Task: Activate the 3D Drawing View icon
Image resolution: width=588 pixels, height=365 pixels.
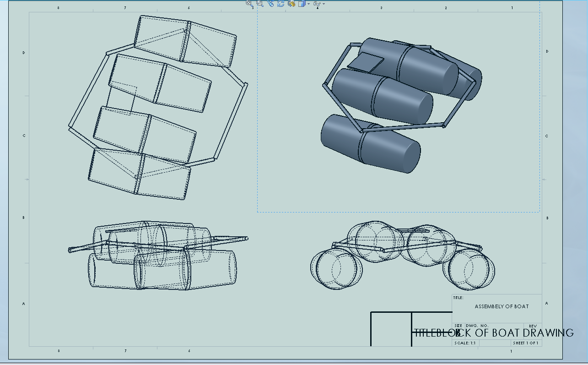Action: (x=291, y=4)
